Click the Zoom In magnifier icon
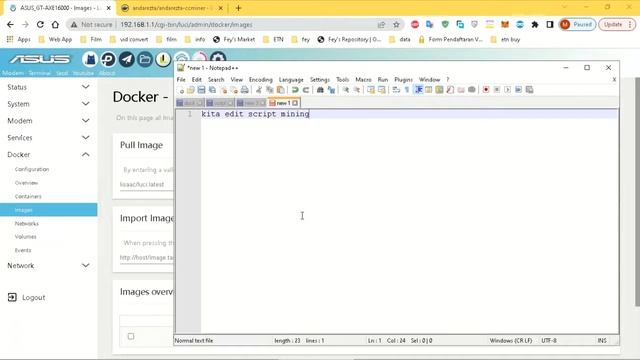Image resolution: width=640 pixels, height=360 pixels. tap(345, 90)
